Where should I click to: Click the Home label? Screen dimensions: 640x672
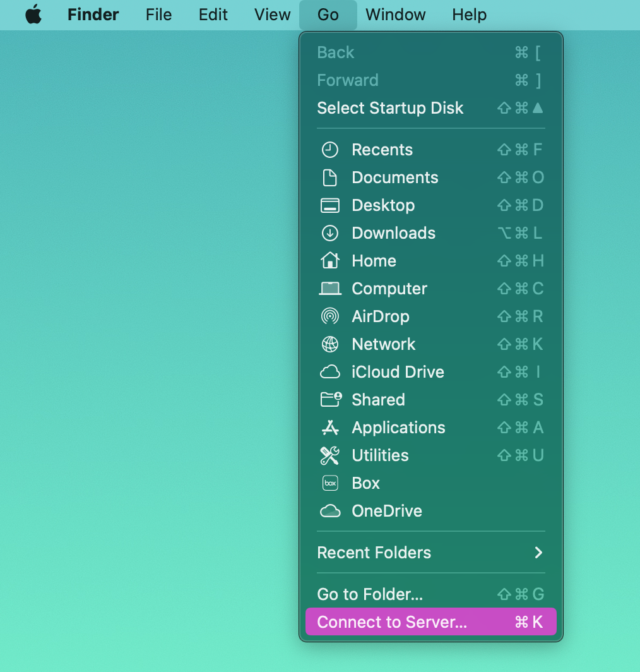[x=374, y=261]
